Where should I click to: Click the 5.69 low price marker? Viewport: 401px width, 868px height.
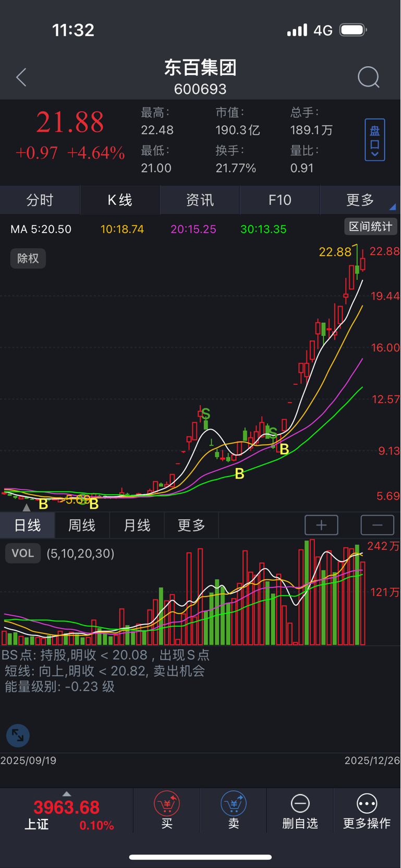[77, 499]
